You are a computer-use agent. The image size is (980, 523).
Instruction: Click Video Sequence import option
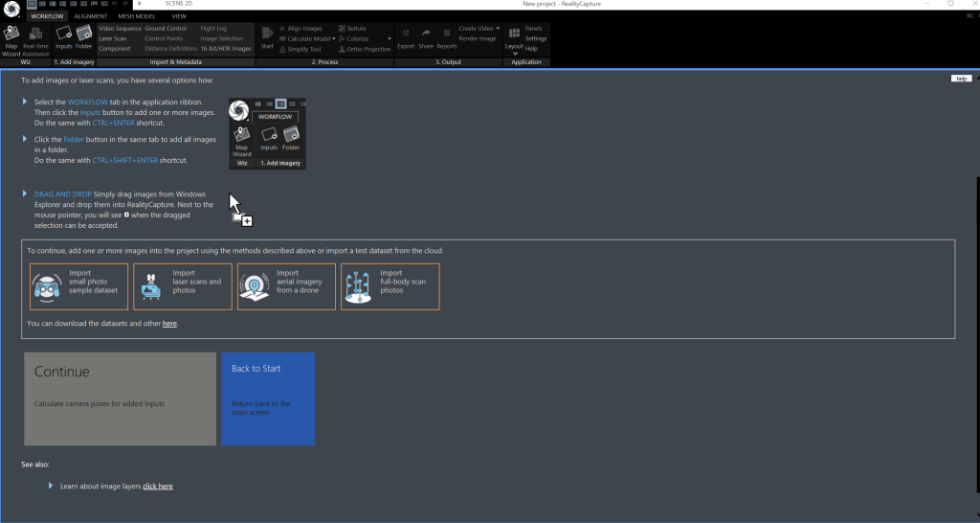coord(120,28)
